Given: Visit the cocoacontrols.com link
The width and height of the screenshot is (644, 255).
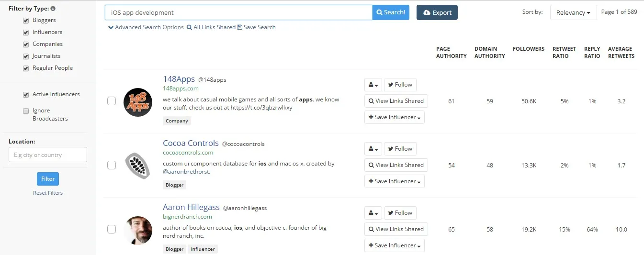Looking at the screenshot, I should (x=188, y=153).
